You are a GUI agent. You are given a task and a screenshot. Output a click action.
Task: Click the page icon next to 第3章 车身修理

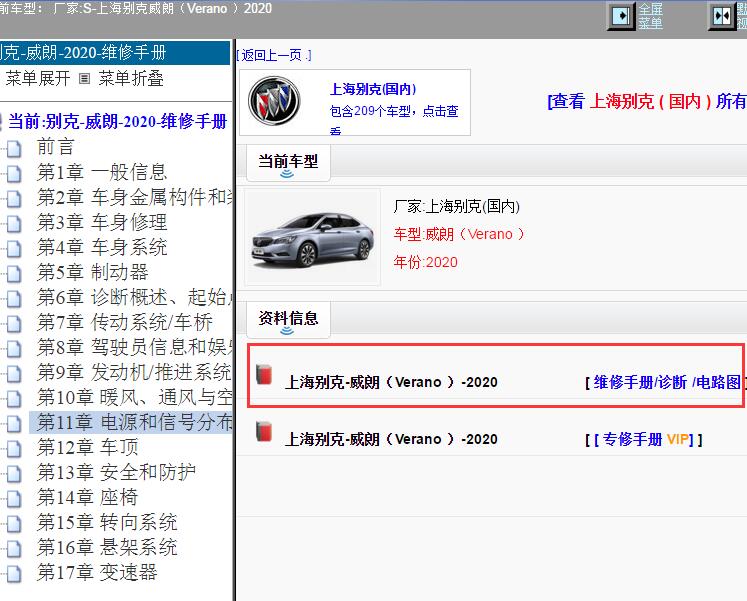click(x=14, y=223)
